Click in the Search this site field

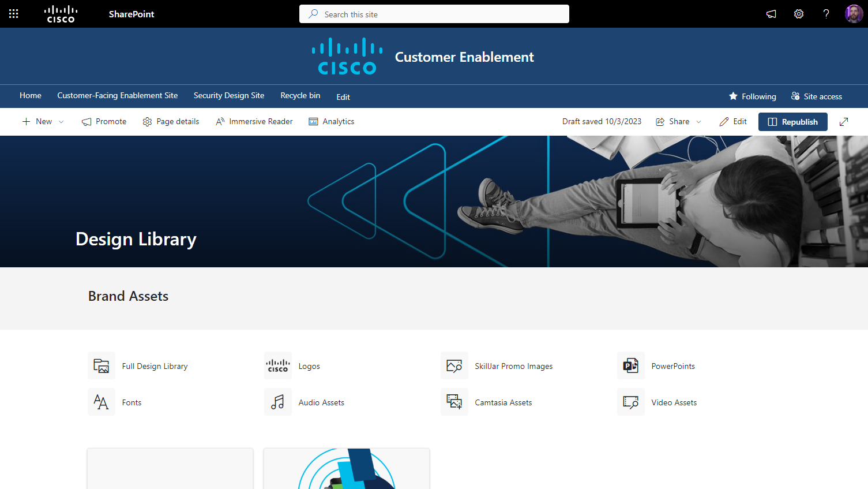(x=434, y=14)
